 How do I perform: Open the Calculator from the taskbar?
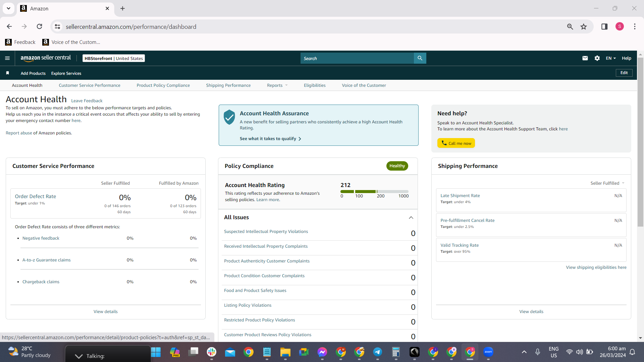(396, 352)
